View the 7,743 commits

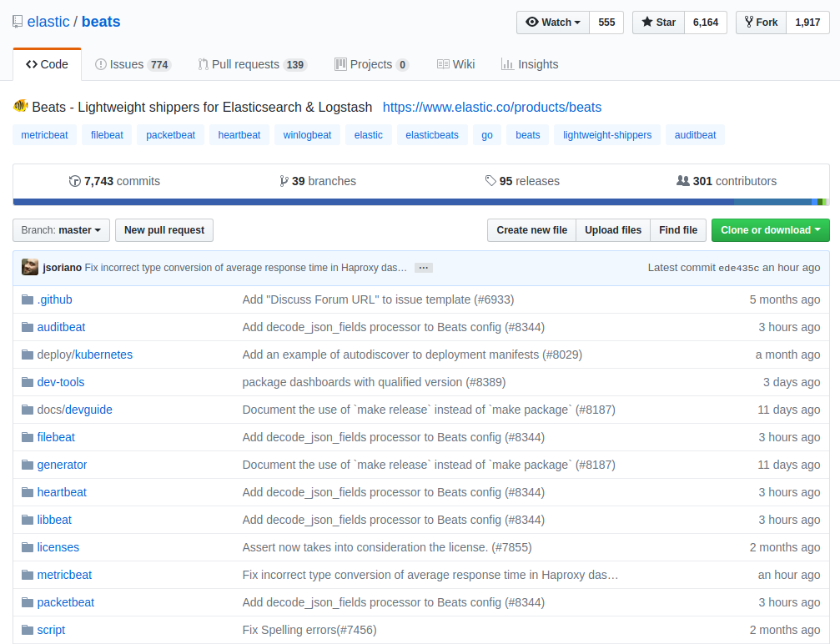[114, 181]
